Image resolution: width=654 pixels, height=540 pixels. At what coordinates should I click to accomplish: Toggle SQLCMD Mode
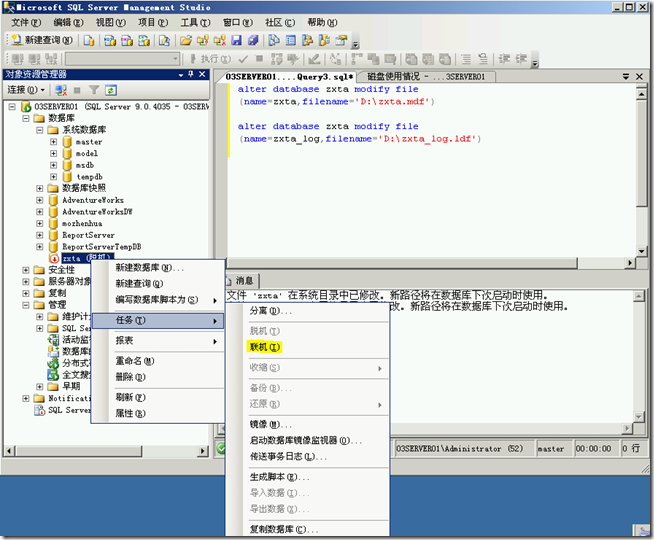click(x=390, y=59)
